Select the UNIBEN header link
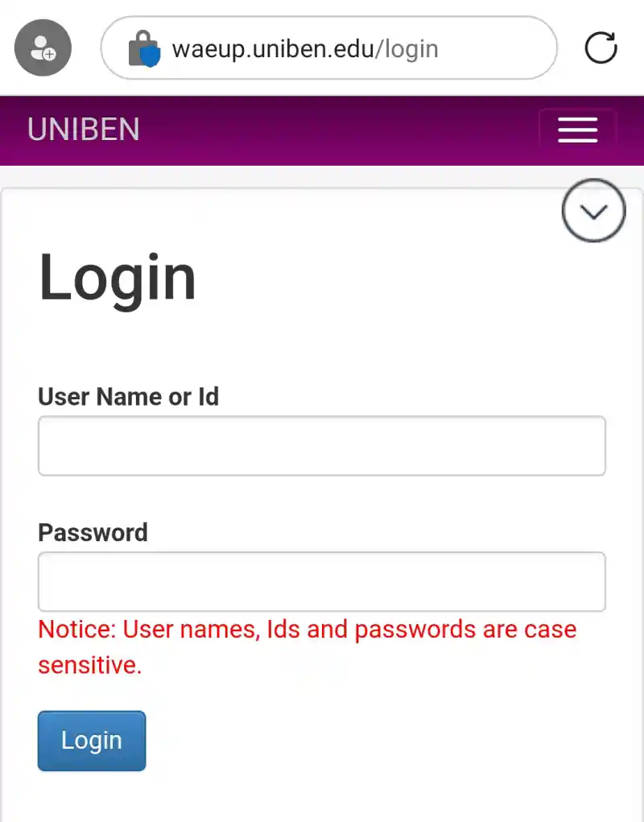The width and height of the screenshot is (644, 822). pyautogui.click(x=84, y=129)
